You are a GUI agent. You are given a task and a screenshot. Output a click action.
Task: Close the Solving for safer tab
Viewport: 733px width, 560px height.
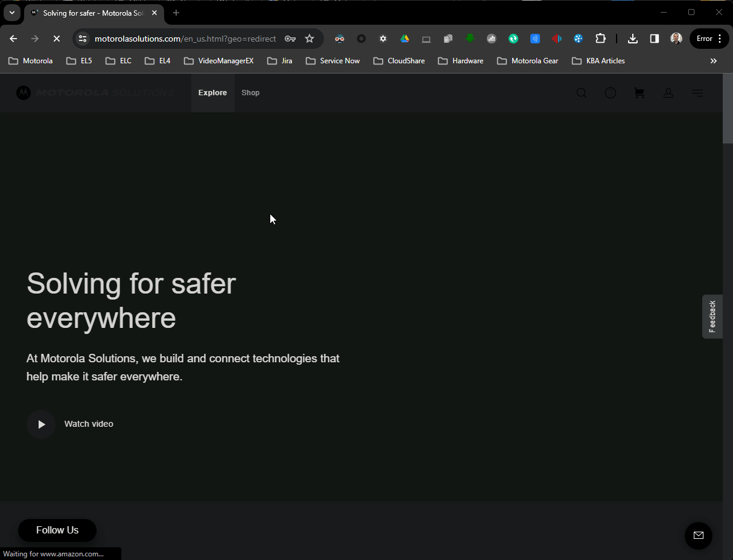pos(154,13)
